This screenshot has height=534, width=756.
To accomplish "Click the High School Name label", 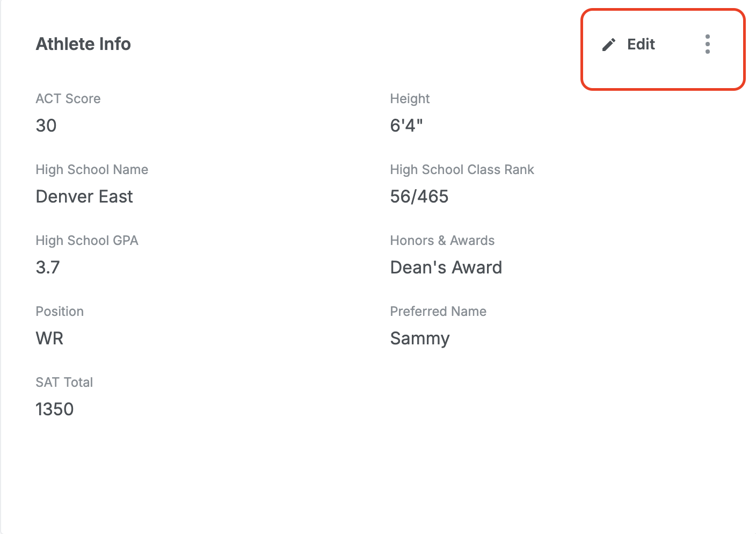I will (x=92, y=170).
